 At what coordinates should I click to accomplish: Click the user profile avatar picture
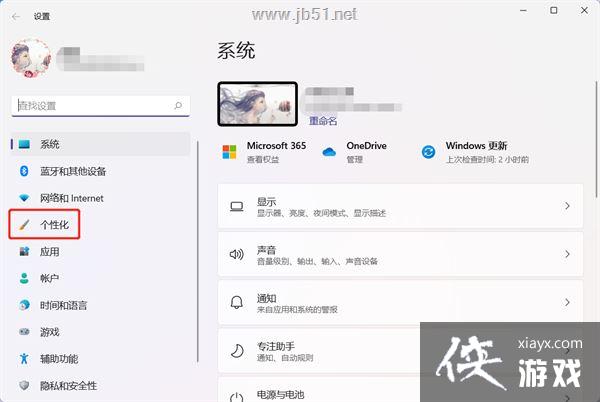[x=31, y=57]
